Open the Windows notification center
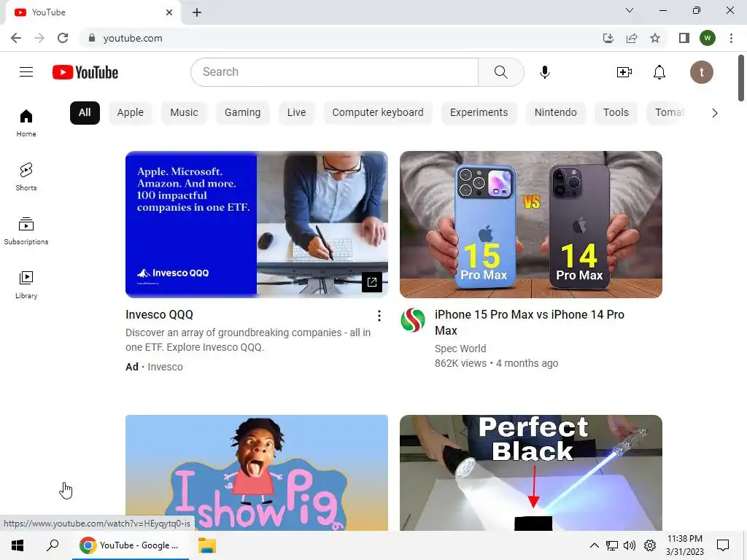 (x=723, y=545)
